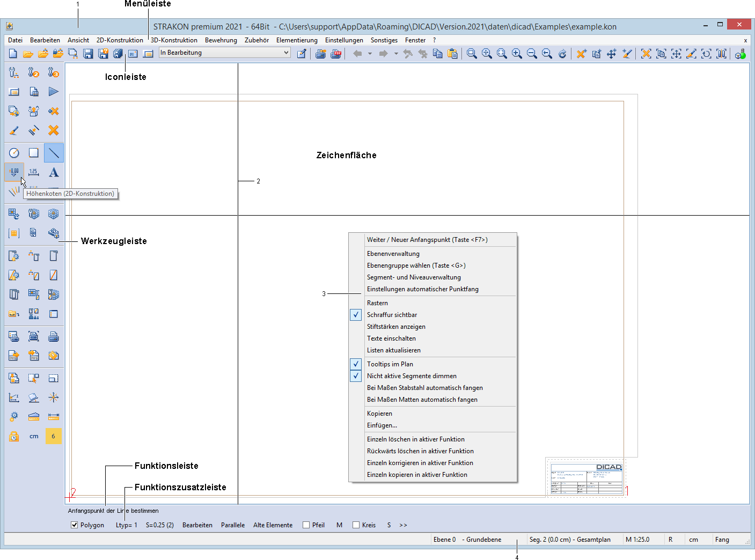Click the Save all stacked diskettes icon
Image resolution: width=755 pixels, height=560 pixels.
point(118,53)
